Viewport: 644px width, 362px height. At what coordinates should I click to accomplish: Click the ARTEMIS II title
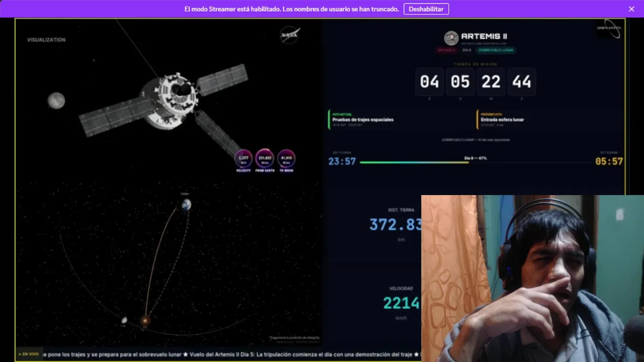click(x=484, y=37)
